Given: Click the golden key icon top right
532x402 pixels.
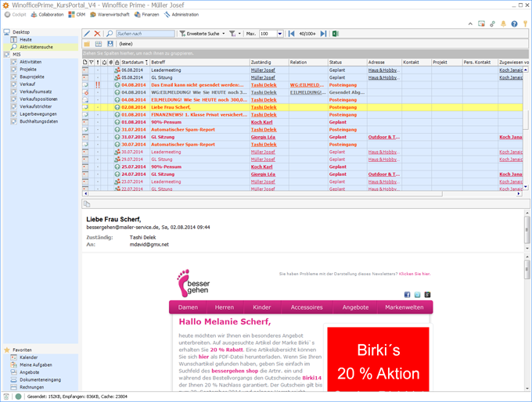Looking at the screenshot, I should coord(525,23).
